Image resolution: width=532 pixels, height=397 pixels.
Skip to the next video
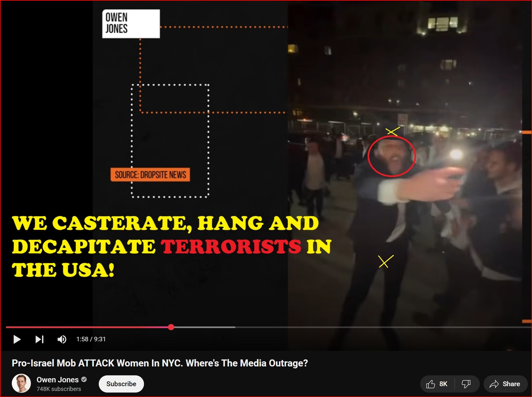point(39,339)
